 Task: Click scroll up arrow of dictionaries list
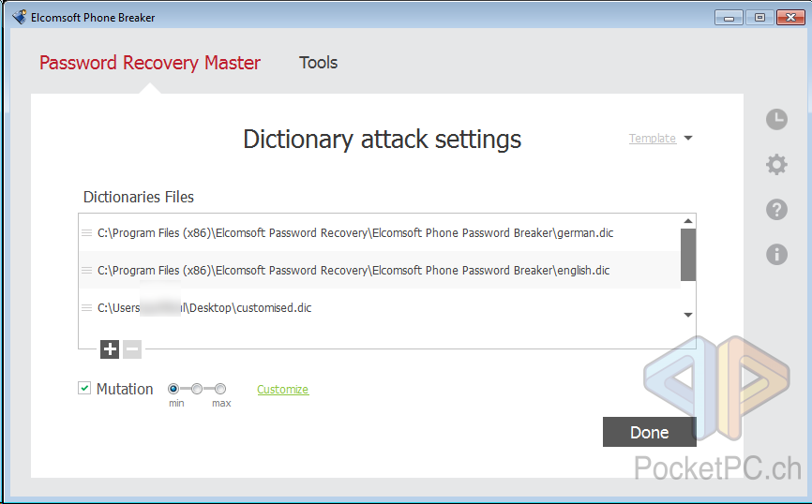click(x=687, y=221)
